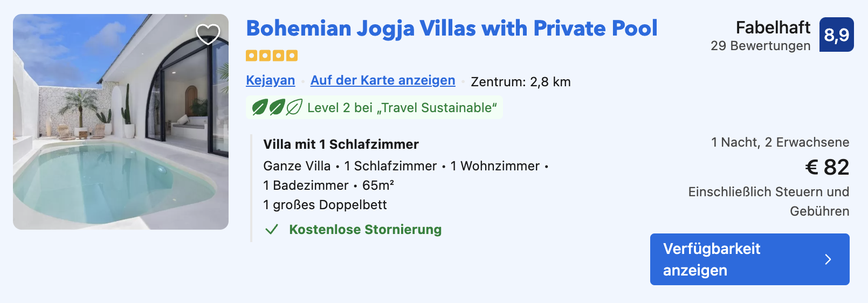868x303 pixels.
Task: Open the Kejayan location link
Action: click(x=271, y=80)
